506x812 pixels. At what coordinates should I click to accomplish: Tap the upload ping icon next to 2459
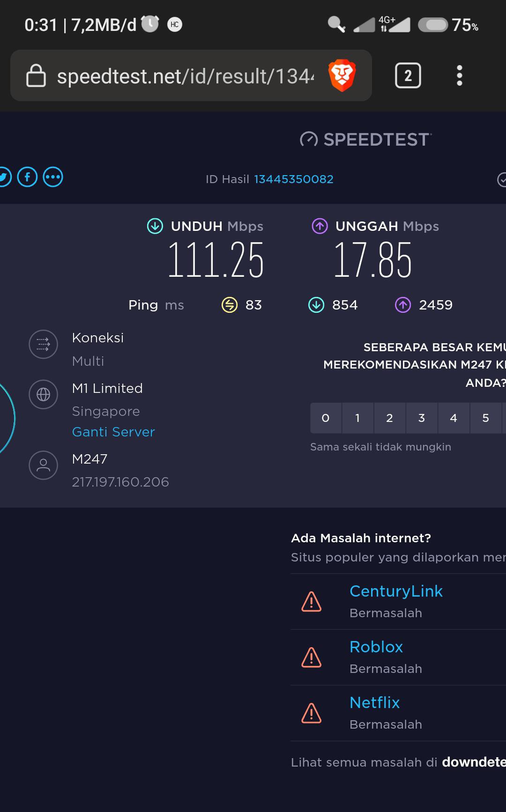pos(403,305)
